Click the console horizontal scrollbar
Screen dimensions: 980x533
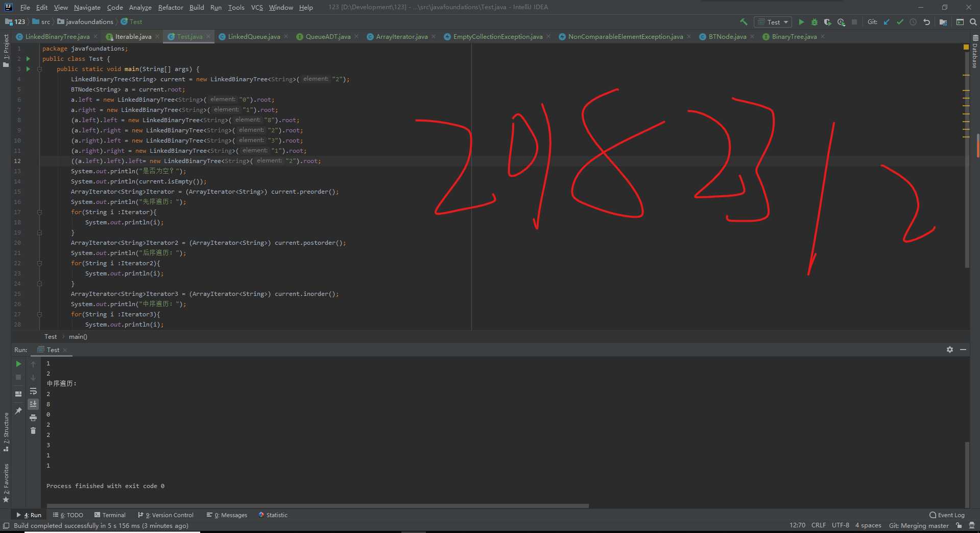tap(318, 506)
